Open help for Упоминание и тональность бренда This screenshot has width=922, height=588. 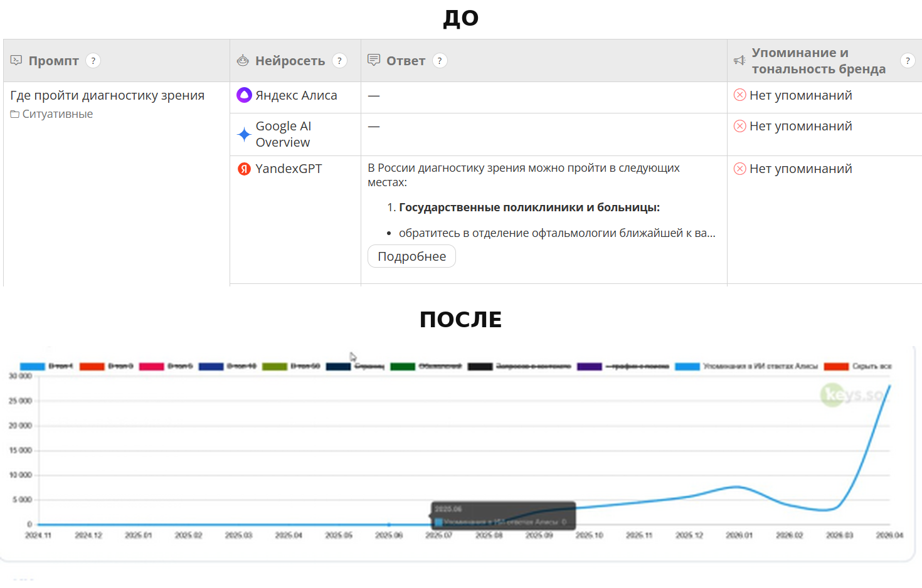[908, 60]
